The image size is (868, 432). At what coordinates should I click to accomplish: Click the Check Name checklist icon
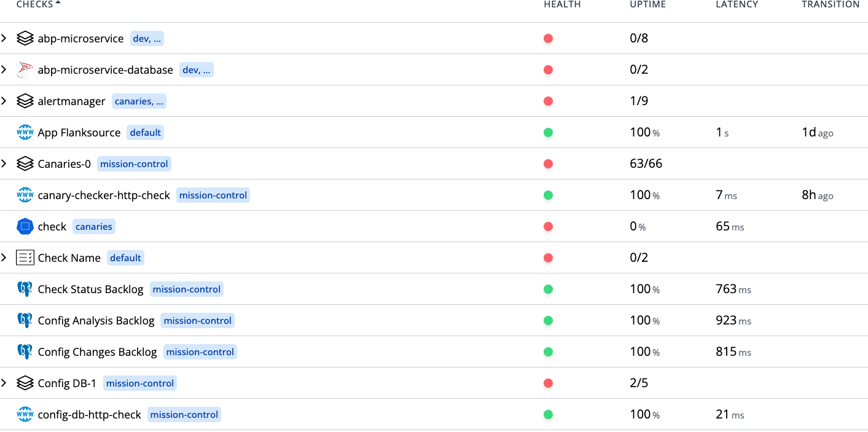click(x=25, y=258)
